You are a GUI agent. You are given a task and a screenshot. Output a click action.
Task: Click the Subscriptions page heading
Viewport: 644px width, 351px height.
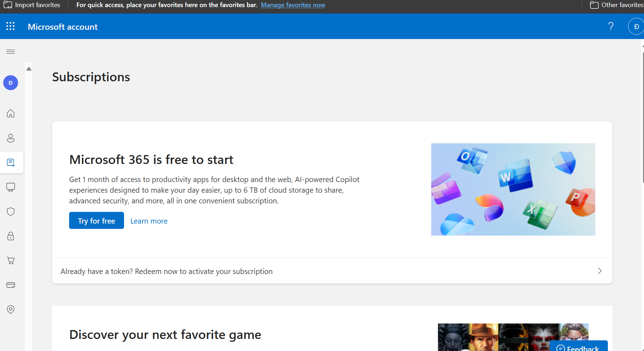[91, 77]
